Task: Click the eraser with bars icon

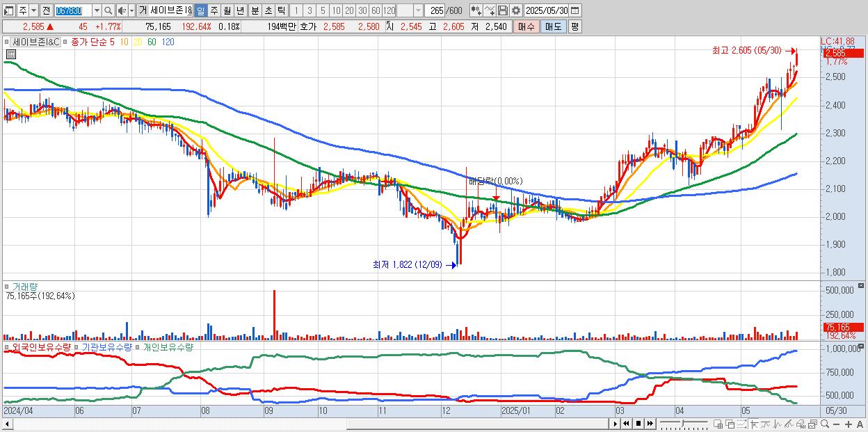Action: click(801, 424)
